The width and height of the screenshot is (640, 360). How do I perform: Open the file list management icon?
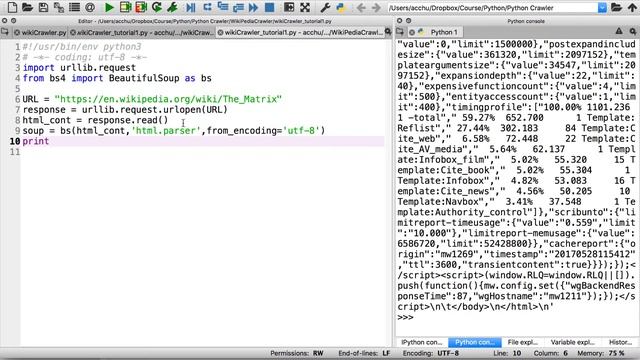coord(74,7)
